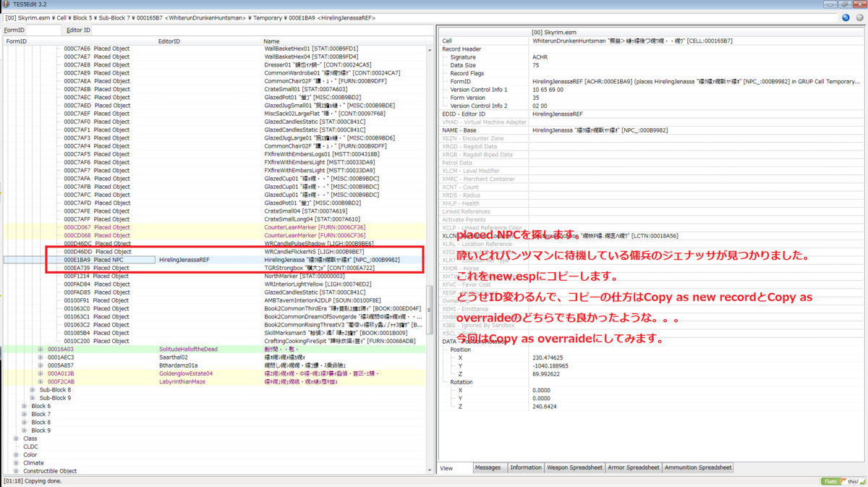Expand the 000A013B GoldenglowEstate04 cell
This screenshot has height=487, width=868.
(x=41, y=373)
